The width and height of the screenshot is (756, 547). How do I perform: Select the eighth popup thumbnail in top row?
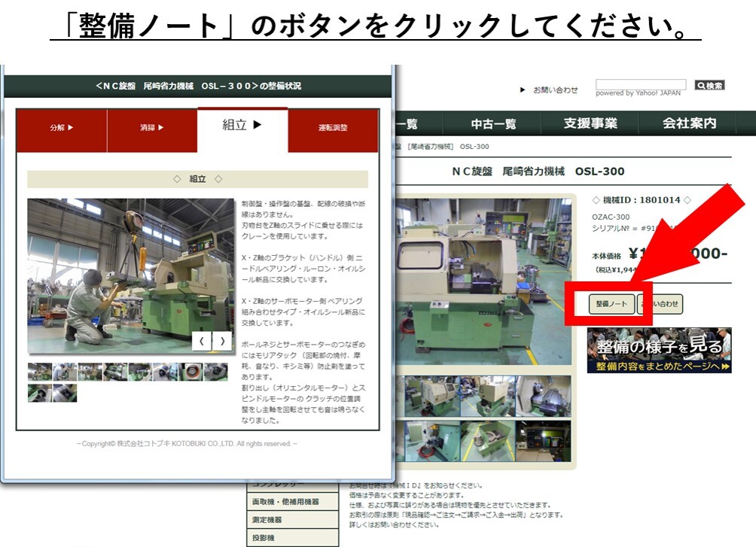215,372
